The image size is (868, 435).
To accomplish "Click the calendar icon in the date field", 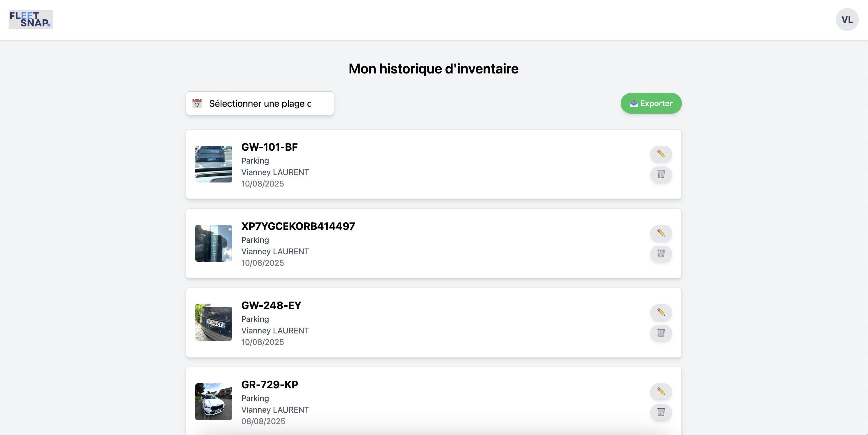I will (x=197, y=103).
